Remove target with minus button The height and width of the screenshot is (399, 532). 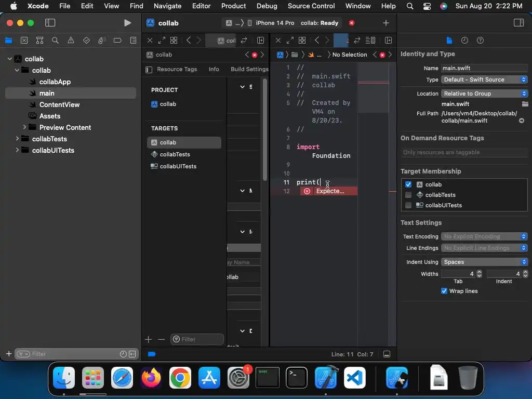(161, 339)
